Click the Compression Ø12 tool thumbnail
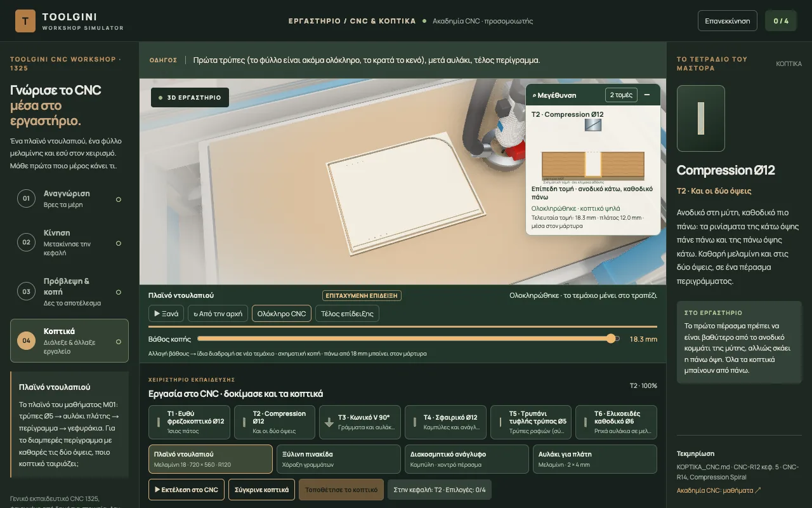 701,118
